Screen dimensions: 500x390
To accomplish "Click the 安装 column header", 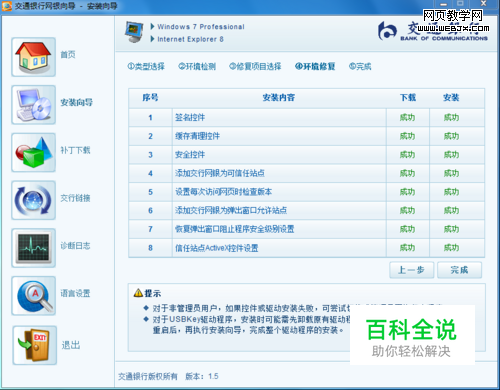I will point(451,97).
